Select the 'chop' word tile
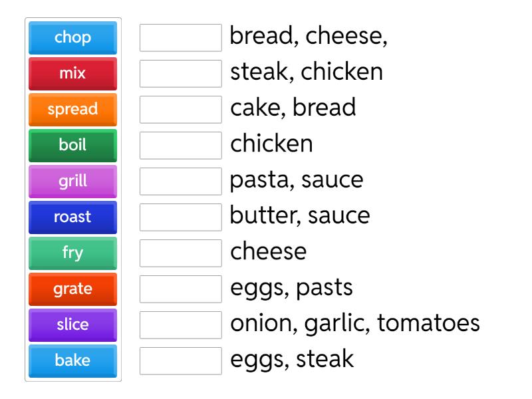This screenshot has width=532, height=399. coord(72,38)
